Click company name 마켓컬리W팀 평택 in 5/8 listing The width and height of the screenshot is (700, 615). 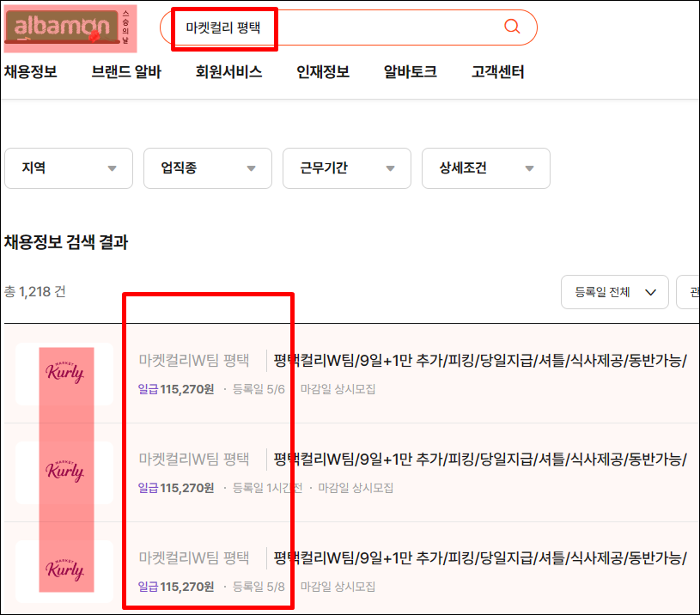point(194,557)
